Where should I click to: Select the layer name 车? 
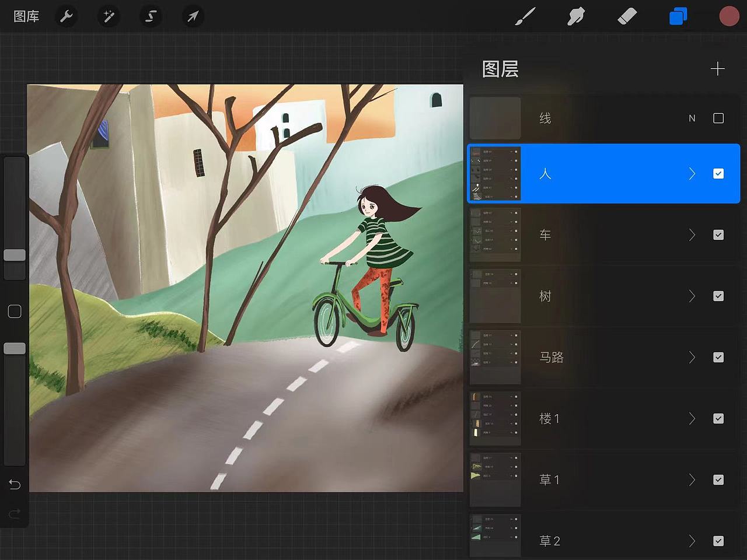click(545, 235)
